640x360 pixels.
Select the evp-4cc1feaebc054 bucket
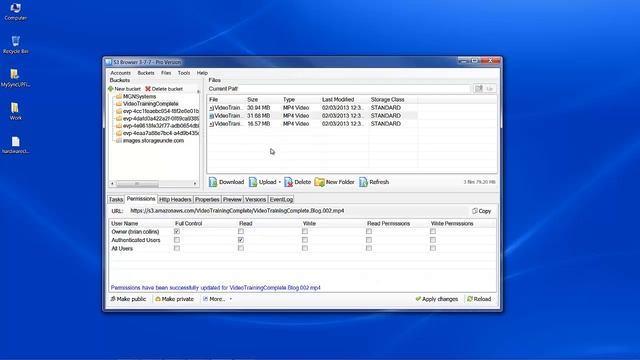(x=161, y=111)
